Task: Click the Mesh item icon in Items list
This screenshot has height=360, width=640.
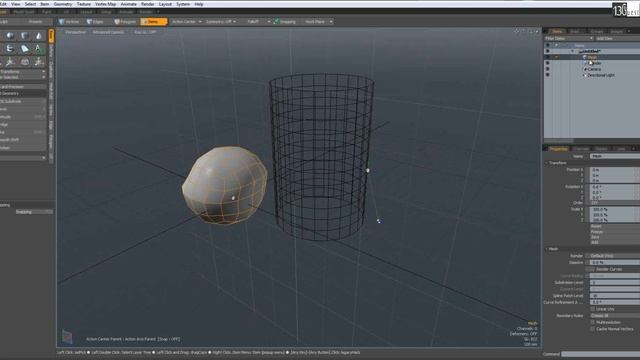Action: (x=585, y=58)
